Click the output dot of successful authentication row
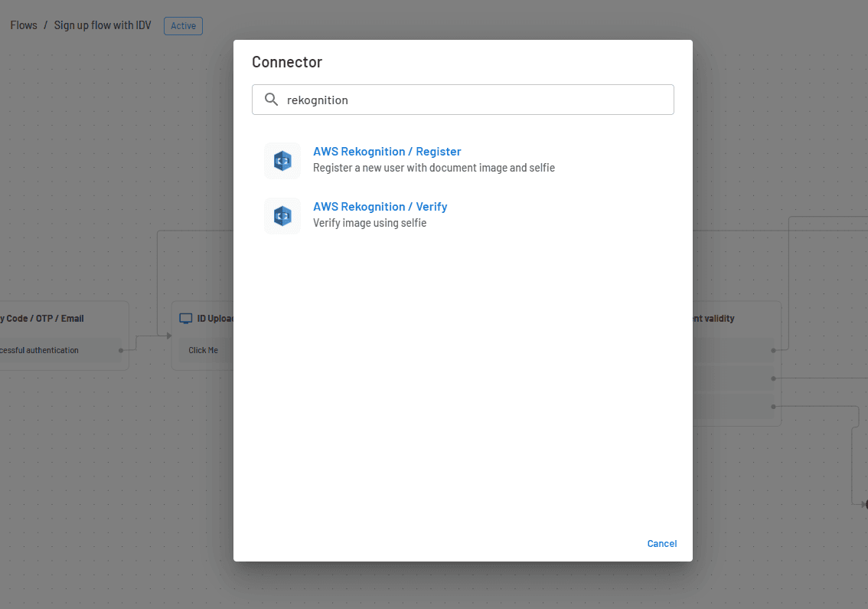Viewport: 868px width, 609px height. [x=121, y=350]
